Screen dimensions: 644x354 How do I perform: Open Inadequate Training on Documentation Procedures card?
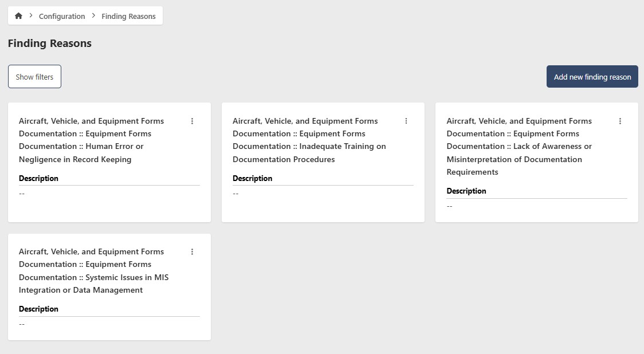click(309, 140)
